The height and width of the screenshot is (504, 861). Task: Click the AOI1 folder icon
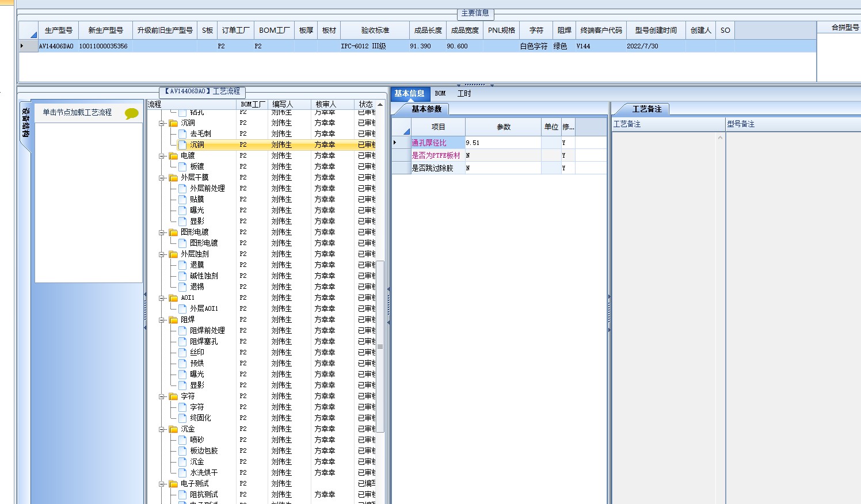pyautogui.click(x=173, y=298)
